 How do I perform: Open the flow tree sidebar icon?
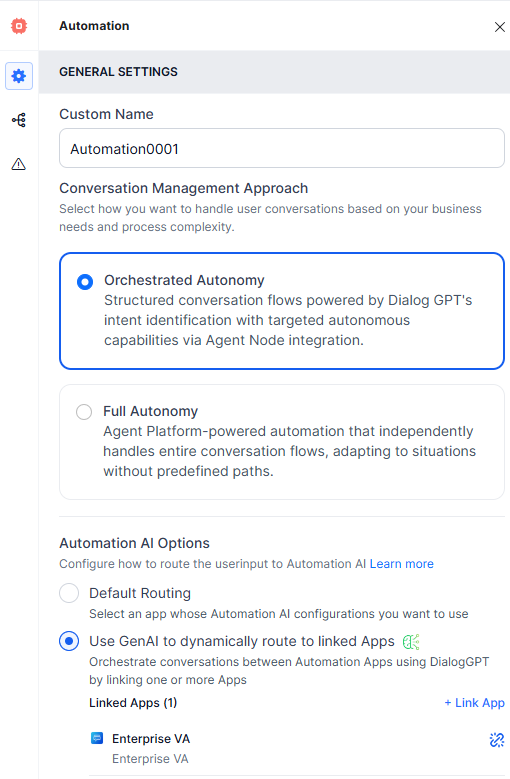point(19,120)
